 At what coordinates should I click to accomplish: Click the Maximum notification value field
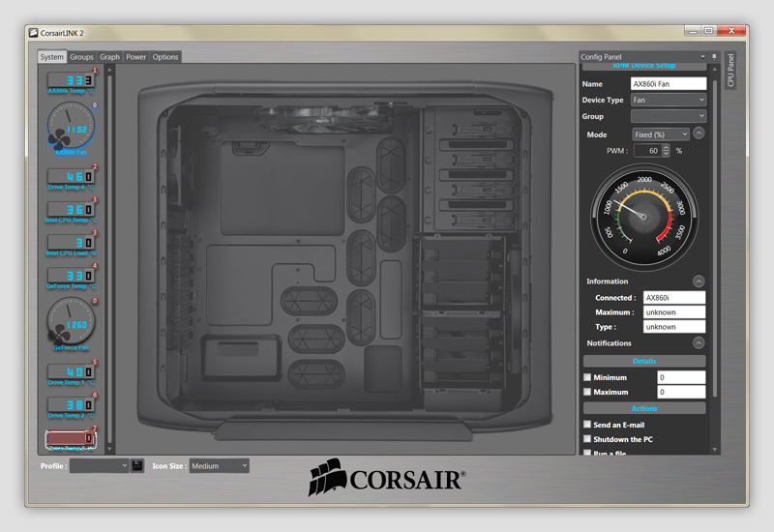click(x=681, y=392)
